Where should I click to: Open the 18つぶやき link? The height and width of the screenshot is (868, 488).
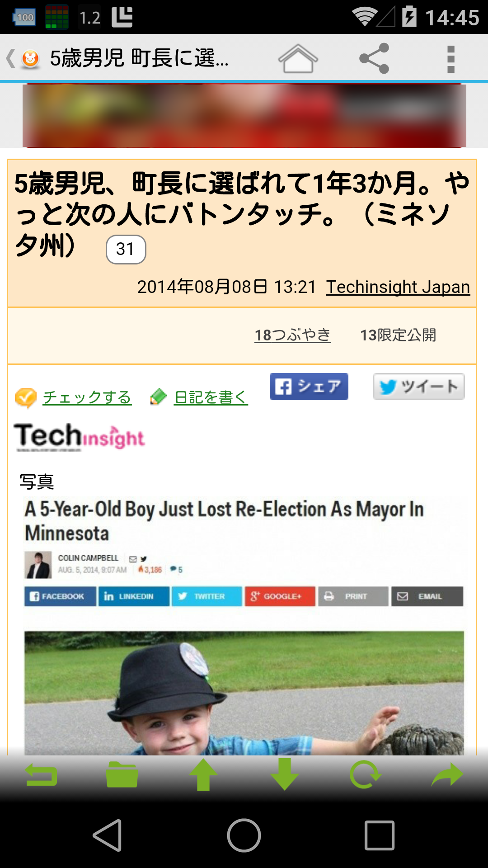click(293, 335)
